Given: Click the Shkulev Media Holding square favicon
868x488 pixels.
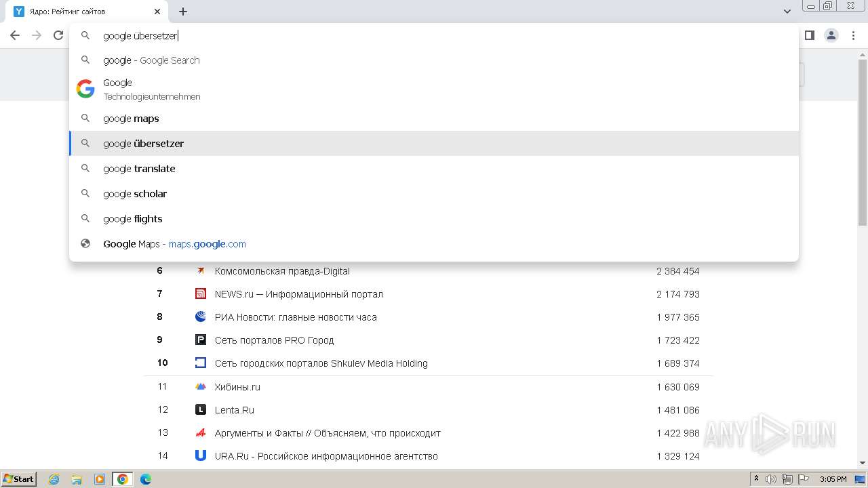Looking at the screenshot, I should pos(201,363).
